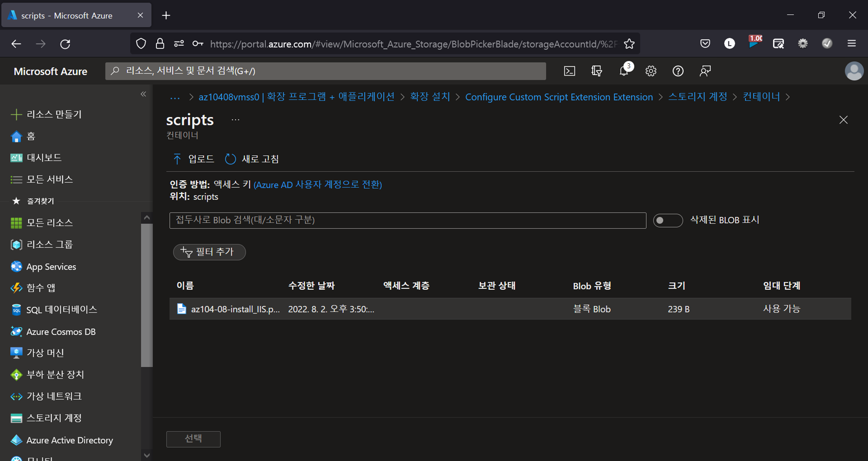Screen dimensions: 868x461
Task: Click browser back arrow
Action: click(16, 44)
